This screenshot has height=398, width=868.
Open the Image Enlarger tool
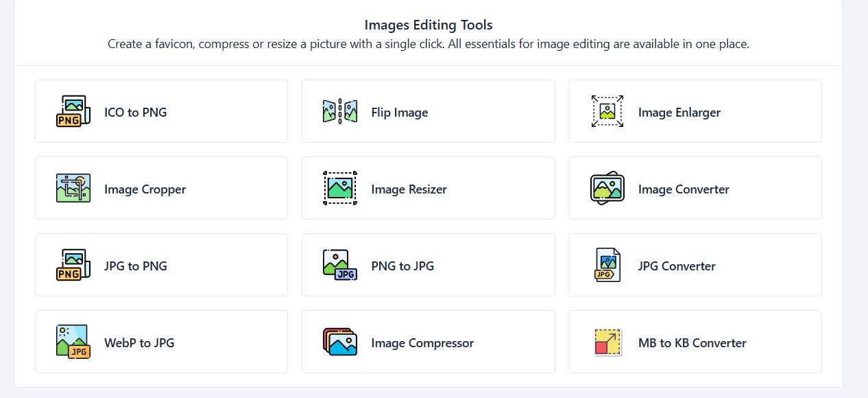click(x=695, y=111)
